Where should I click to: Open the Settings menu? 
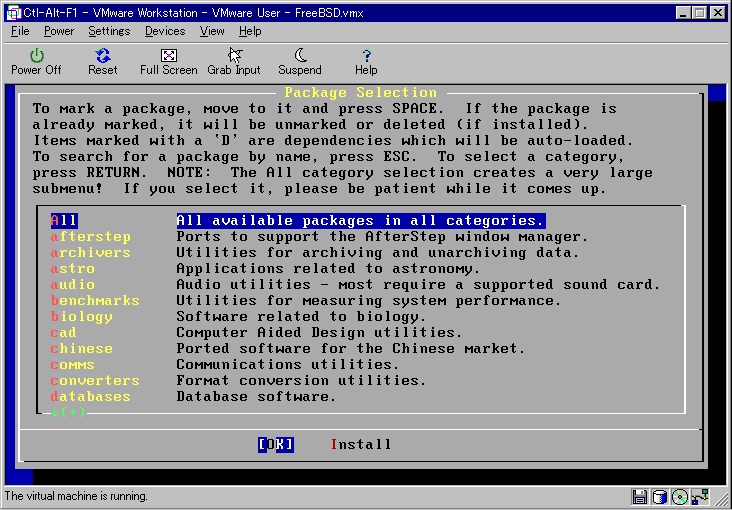coord(109,31)
